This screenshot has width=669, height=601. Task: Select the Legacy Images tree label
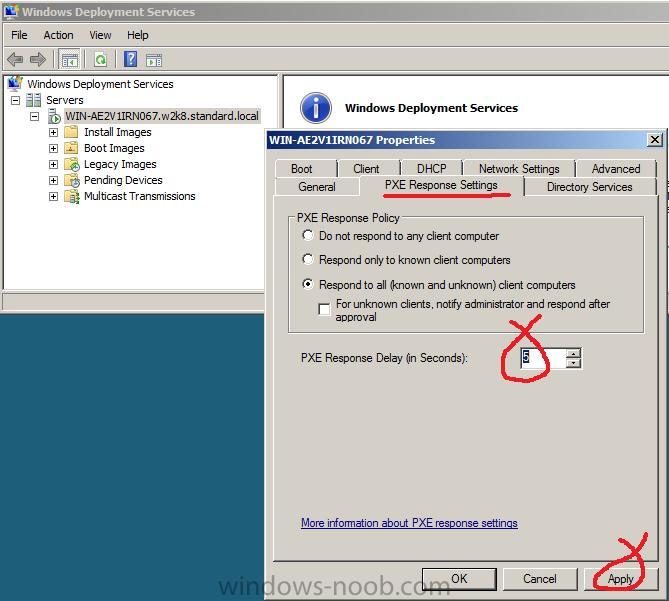(x=120, y=164)
